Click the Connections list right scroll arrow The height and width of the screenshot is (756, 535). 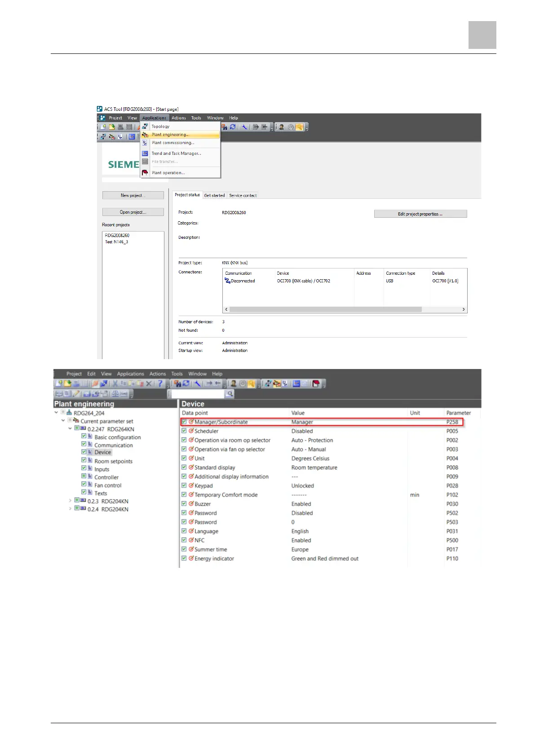tap(464, 309)
